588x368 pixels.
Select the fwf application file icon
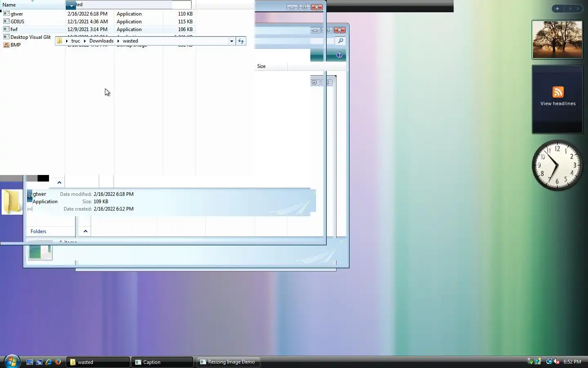pyautogui.click(x=6, y=29)
